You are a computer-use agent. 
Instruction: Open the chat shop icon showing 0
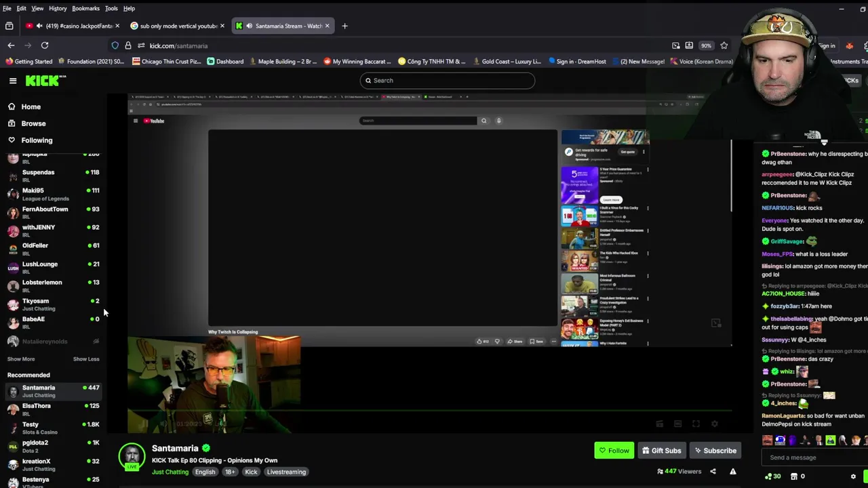(x=797, y=476)
